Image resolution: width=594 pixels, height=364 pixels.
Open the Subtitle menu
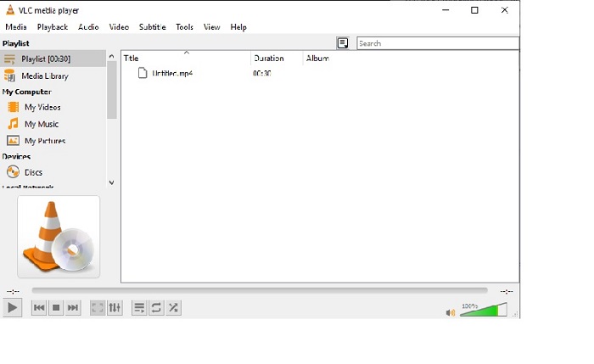pos(152,27)
